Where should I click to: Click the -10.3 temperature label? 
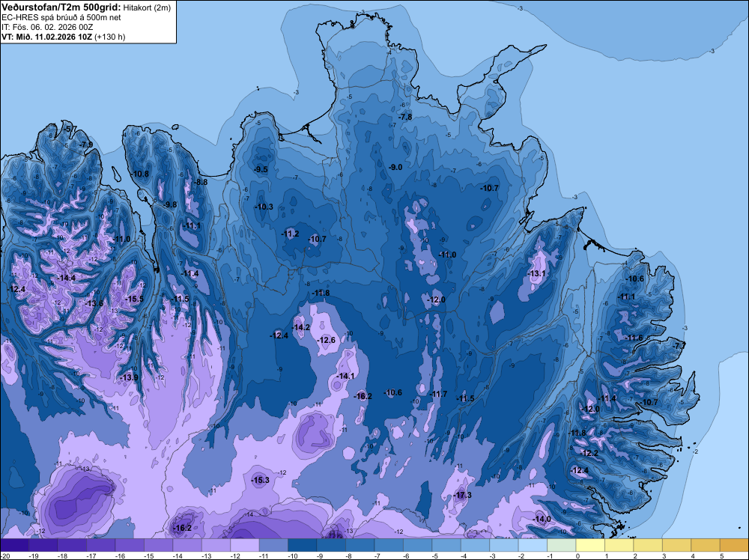click(x=264, y=207)
